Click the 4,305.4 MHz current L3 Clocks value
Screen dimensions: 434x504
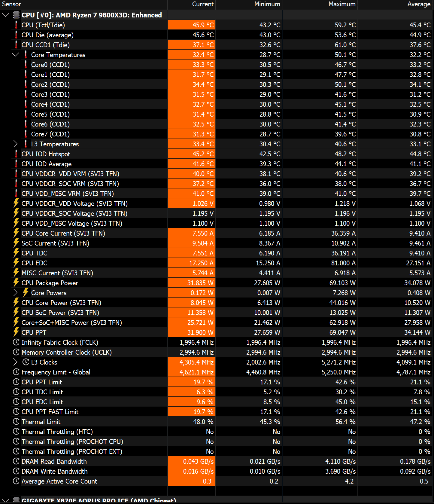(196, 362)
